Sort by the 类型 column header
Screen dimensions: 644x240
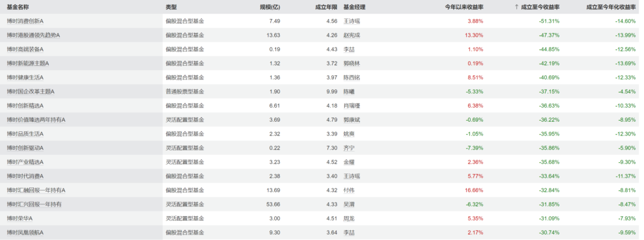click(x=171, y=7)
